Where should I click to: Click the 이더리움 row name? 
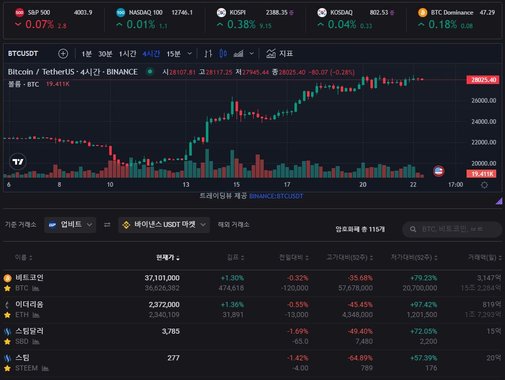tap(29, 304)
